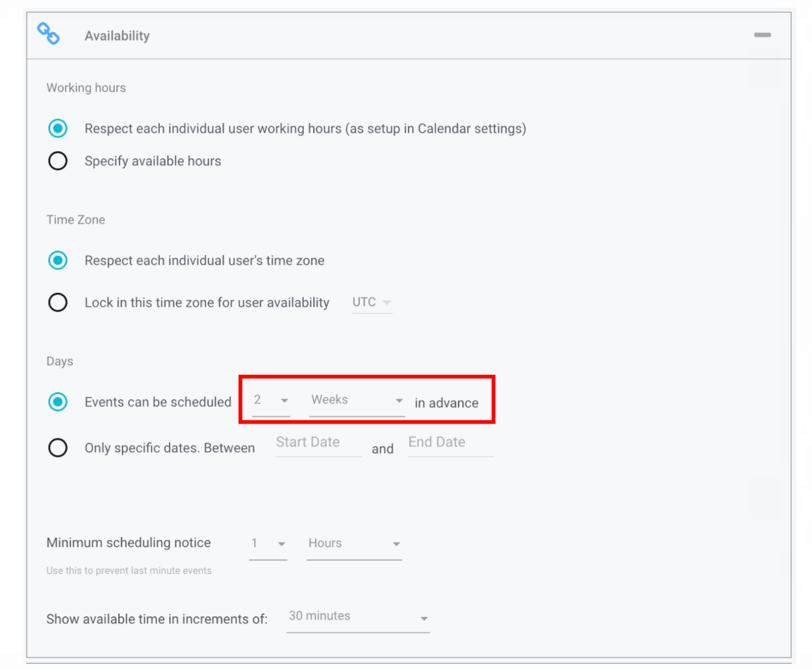Viewport: 812px width, 669px height.
Task: Click the Availability link icon
Action: click(x=48, y=33)
